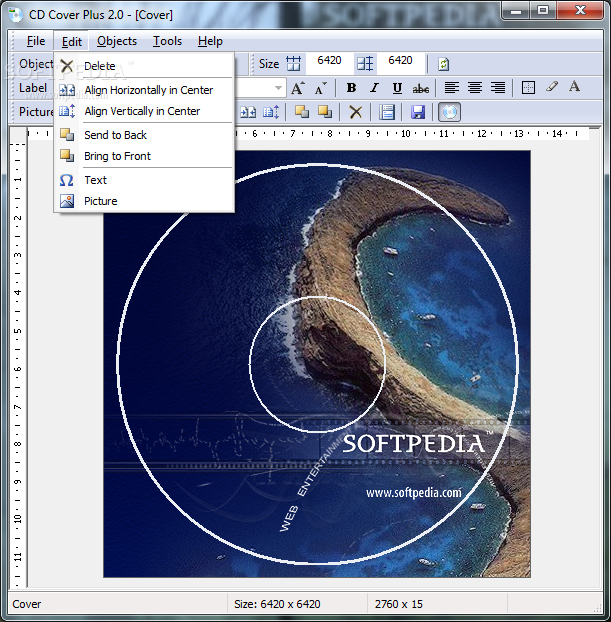
Task: Click toolbar bring to front icon
Action: [325, 112]
